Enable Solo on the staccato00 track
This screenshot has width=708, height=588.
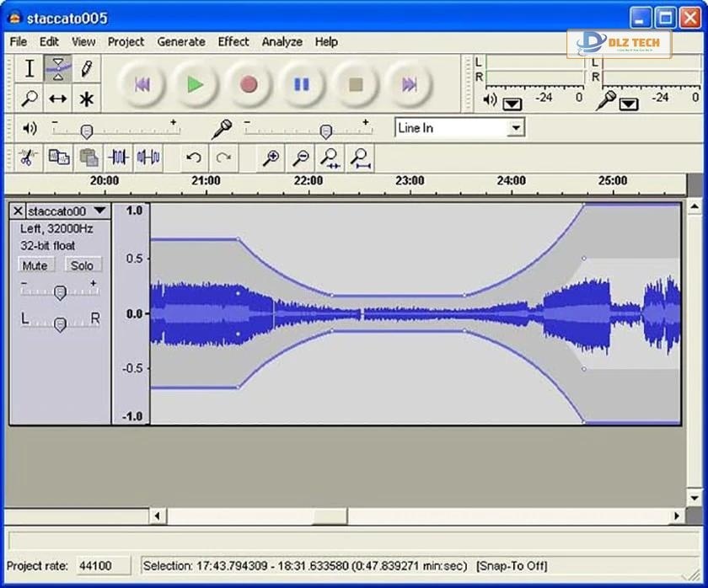[x=82, y=265]
